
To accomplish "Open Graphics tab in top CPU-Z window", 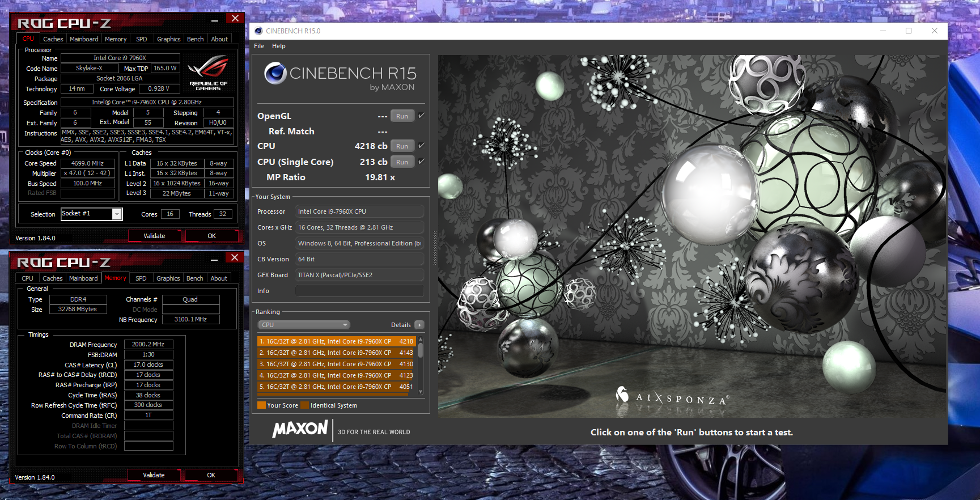I will [169, 39].
